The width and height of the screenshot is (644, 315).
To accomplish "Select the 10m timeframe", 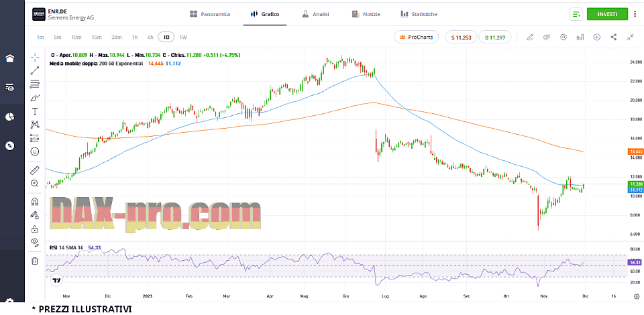I will point(76,37).
